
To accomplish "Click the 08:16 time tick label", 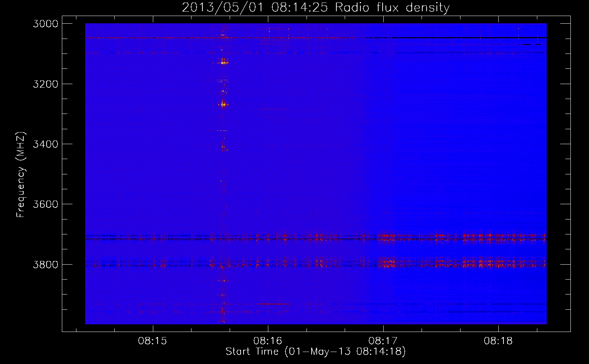I will point(268,341).
